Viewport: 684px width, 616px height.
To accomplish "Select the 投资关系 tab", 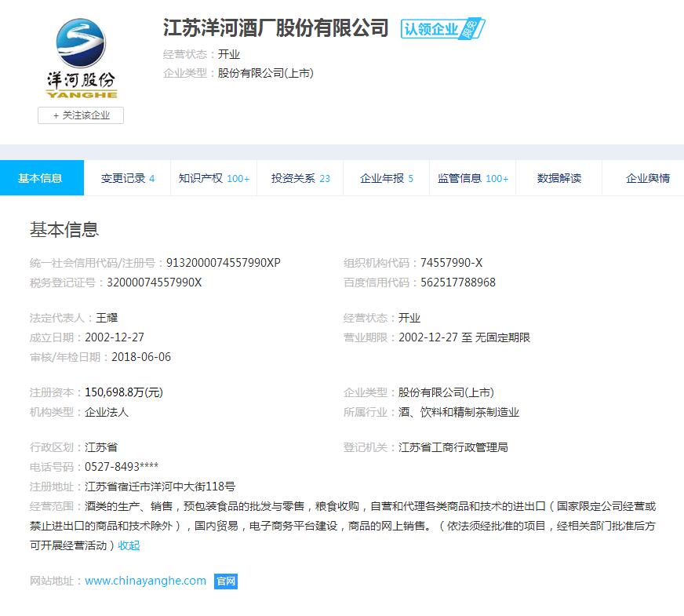I will (300, 178).
